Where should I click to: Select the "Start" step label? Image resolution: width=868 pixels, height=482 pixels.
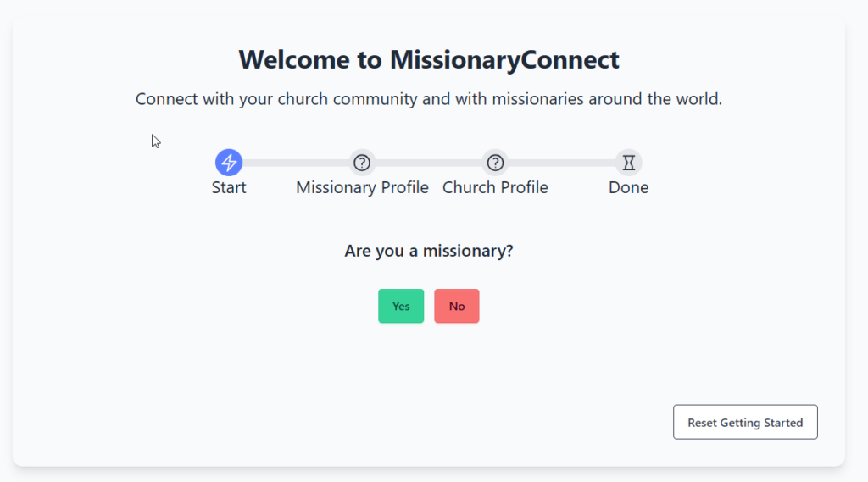229,187
